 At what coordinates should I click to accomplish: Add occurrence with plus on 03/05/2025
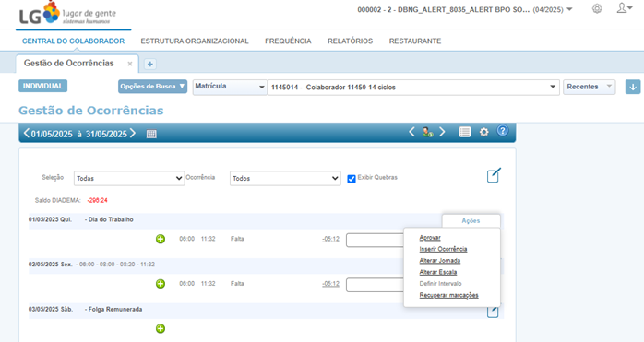[x=161, y=328]
